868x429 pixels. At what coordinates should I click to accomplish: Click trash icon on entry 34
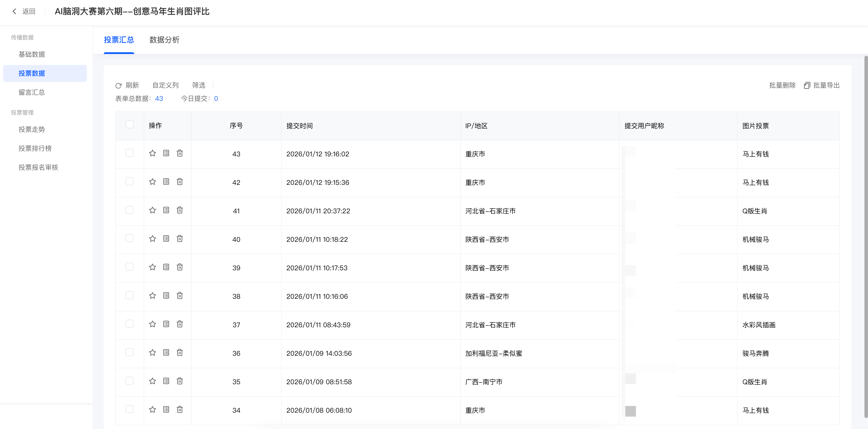click(180, 409)
